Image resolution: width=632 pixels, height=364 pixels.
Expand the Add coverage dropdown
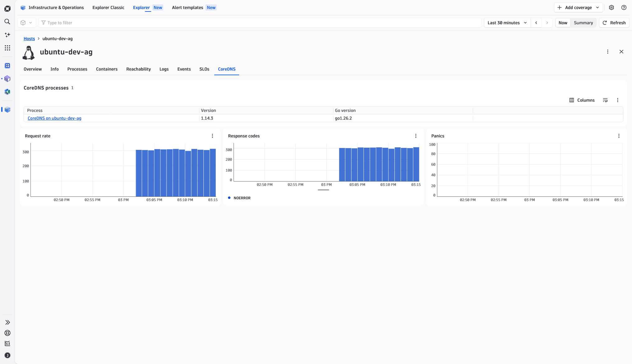578,7
